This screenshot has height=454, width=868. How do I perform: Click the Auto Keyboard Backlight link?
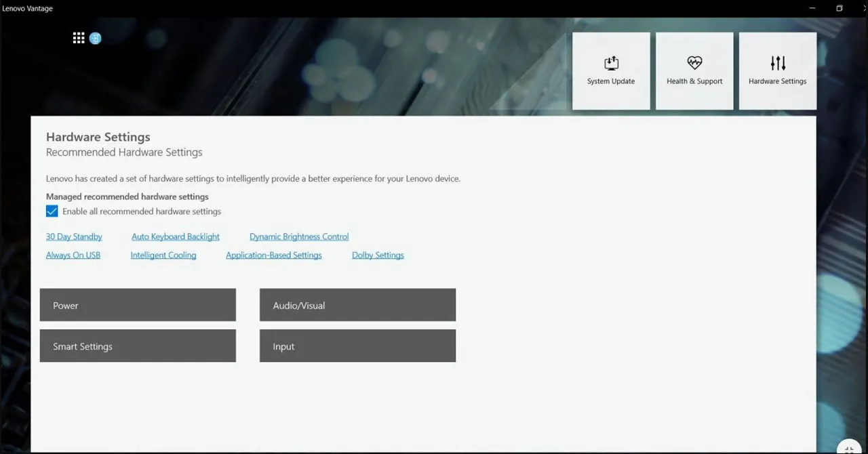[176, 236]
